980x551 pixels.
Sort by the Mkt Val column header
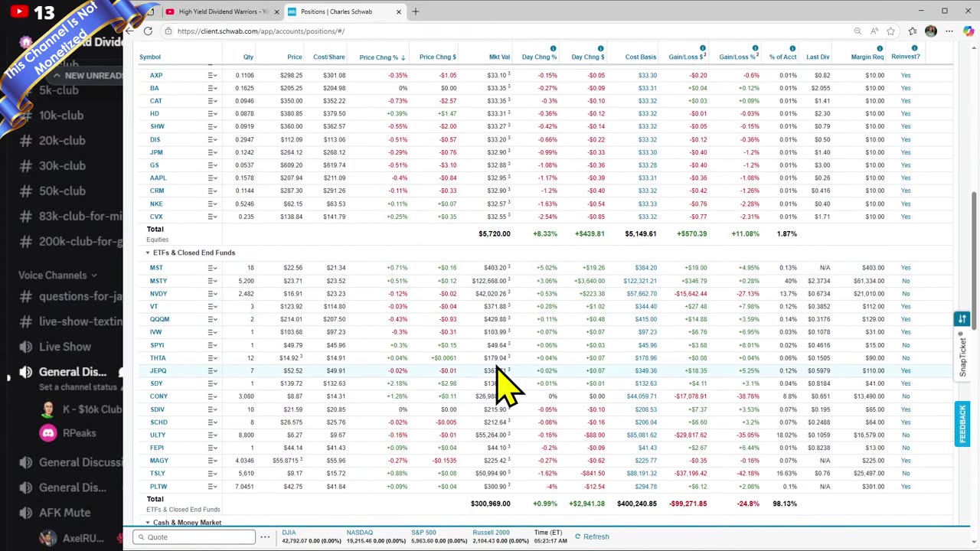pos(499,57)
